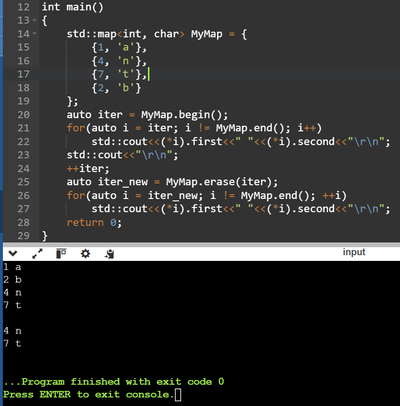Click the cout statement on line 27
400x406 pixels.
(241, 209)
